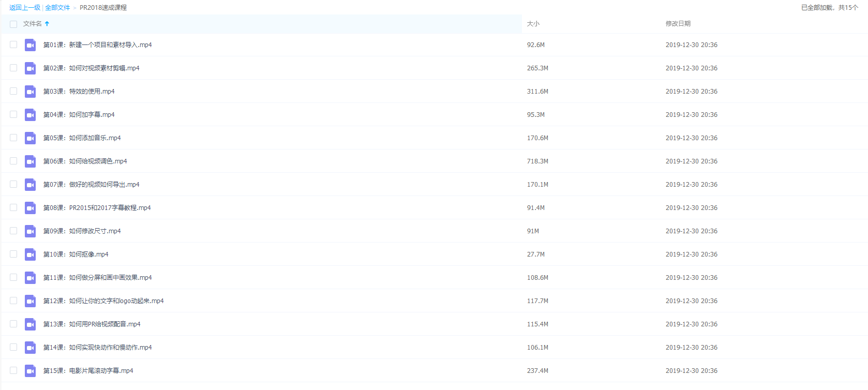Viewport: 868px width, 390px height.
Task: Open 第04课：如何加字幕.mp4 file name
Action: pyautogui.click(x=79, y=115)
